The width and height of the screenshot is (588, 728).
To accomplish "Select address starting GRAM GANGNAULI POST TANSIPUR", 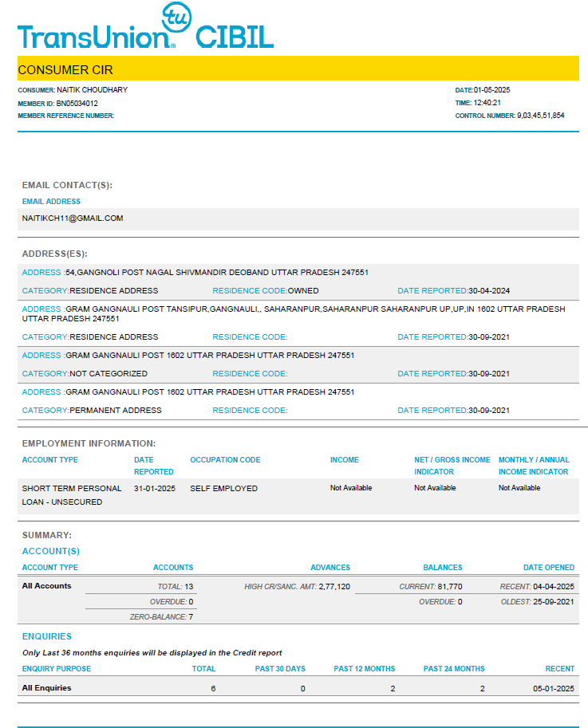I will [294, 314].
